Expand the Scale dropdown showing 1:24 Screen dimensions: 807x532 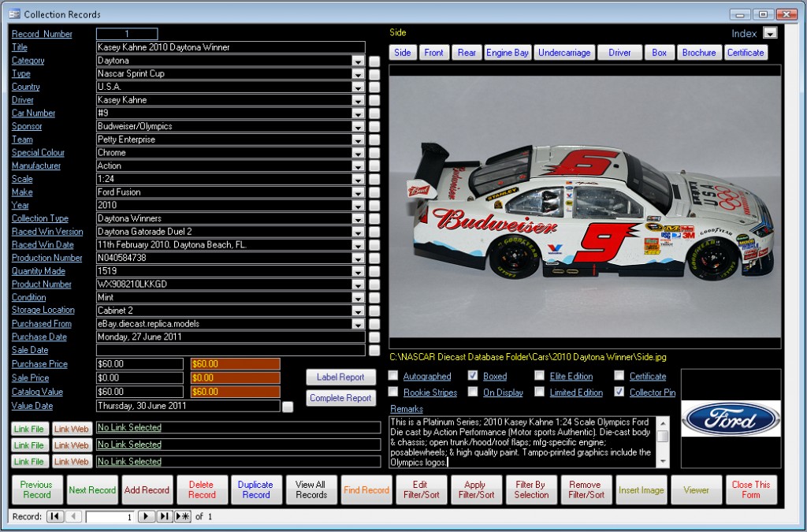point(359,179)
